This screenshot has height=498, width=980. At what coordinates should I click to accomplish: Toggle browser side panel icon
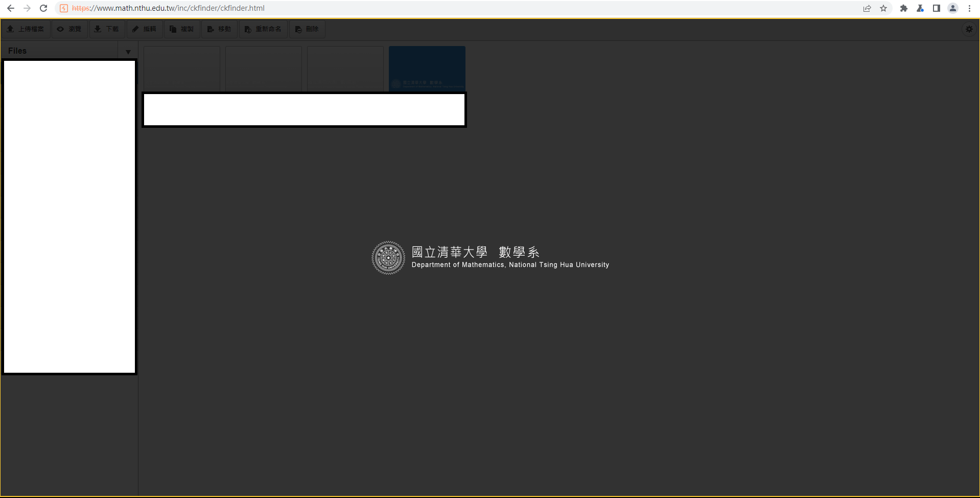[937, 8]
